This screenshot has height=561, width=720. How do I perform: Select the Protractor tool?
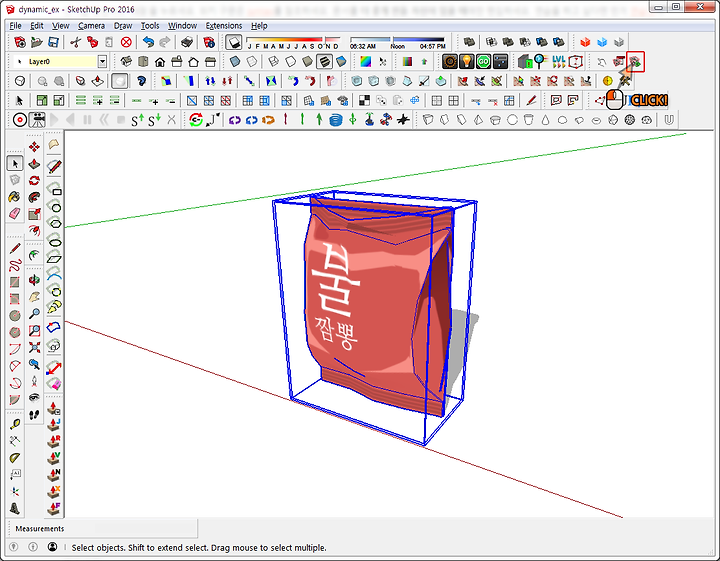tap(15, 458)
